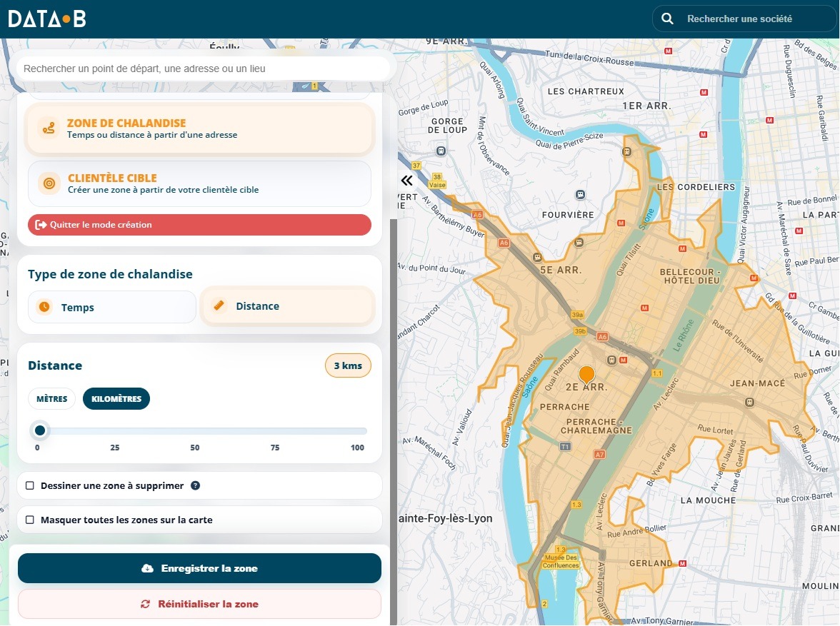This screenshot has height=626, width=840.
Task: Check Masquer toutes les zones sur la carte
Action: tap(30, 520)
